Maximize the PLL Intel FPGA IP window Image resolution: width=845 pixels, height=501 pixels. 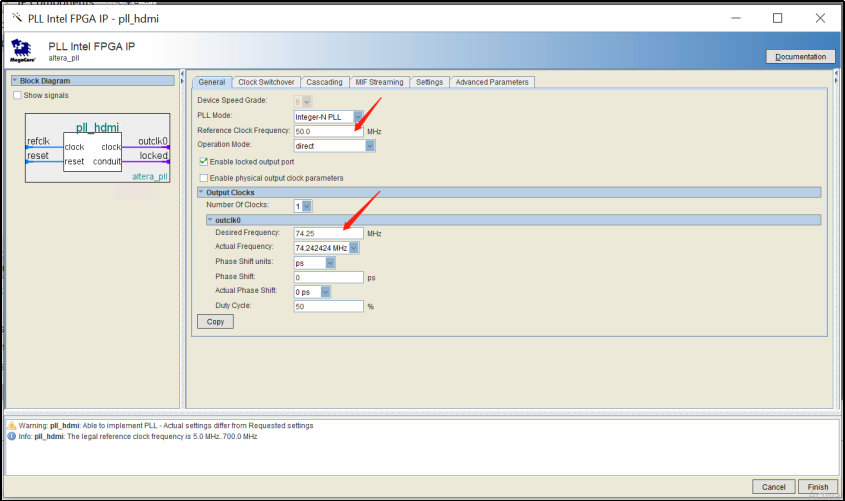tap(778, 18)
